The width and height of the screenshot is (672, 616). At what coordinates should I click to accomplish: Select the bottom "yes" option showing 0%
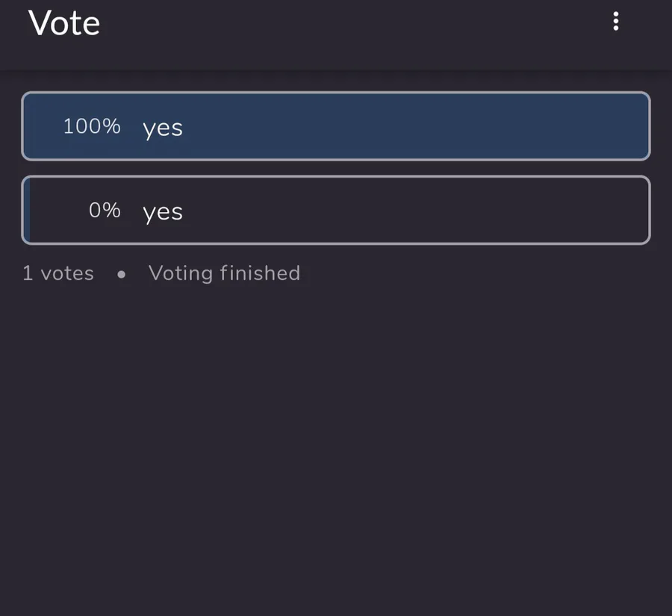coord(336,210)
